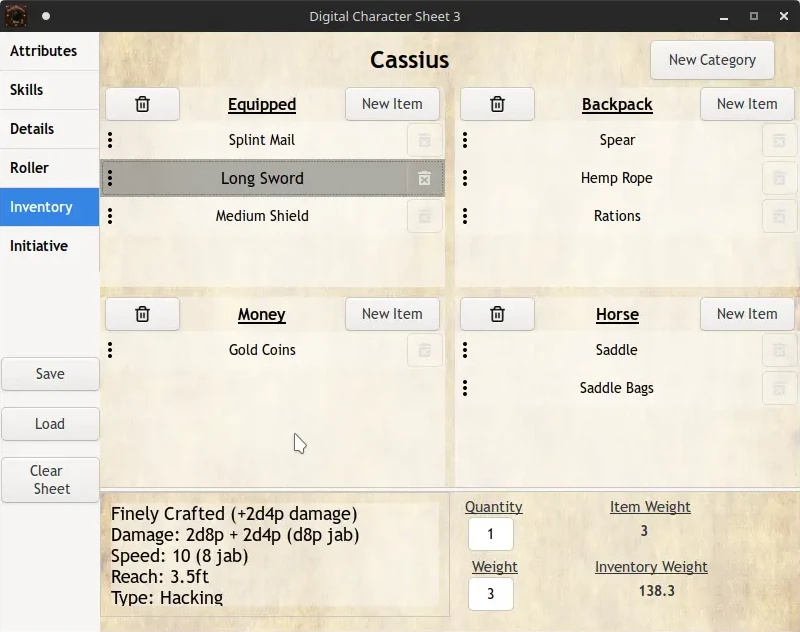Delete the Equipped category via trash icon
Image resolution: width=800 pixels, height=632 pixels.
coord(142,104)
